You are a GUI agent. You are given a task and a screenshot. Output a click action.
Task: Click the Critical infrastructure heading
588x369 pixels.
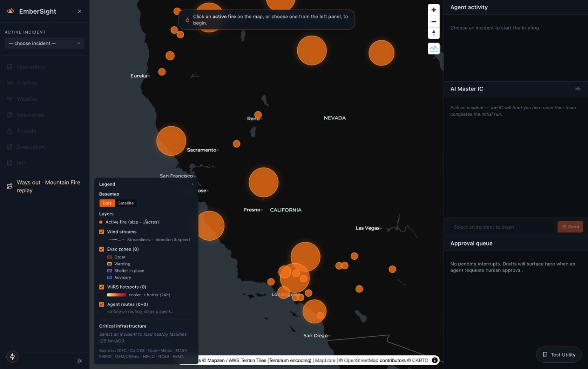click(x=123, y=326)
